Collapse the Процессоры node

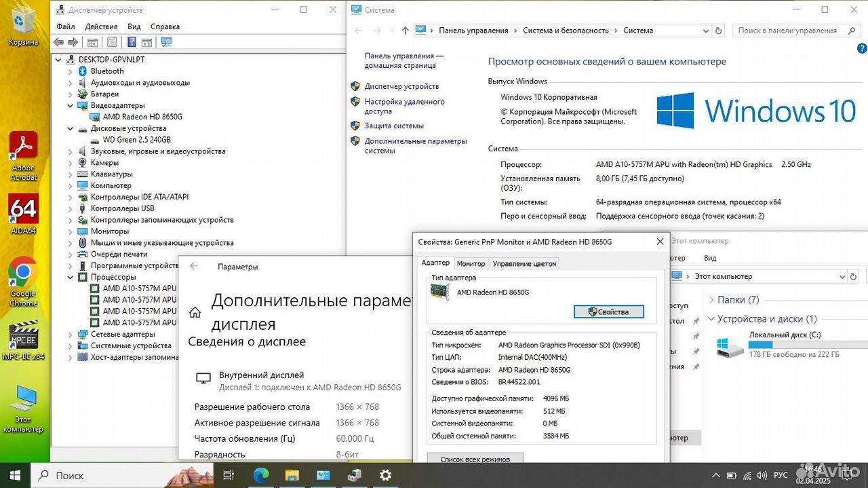[x=71, y=277]
